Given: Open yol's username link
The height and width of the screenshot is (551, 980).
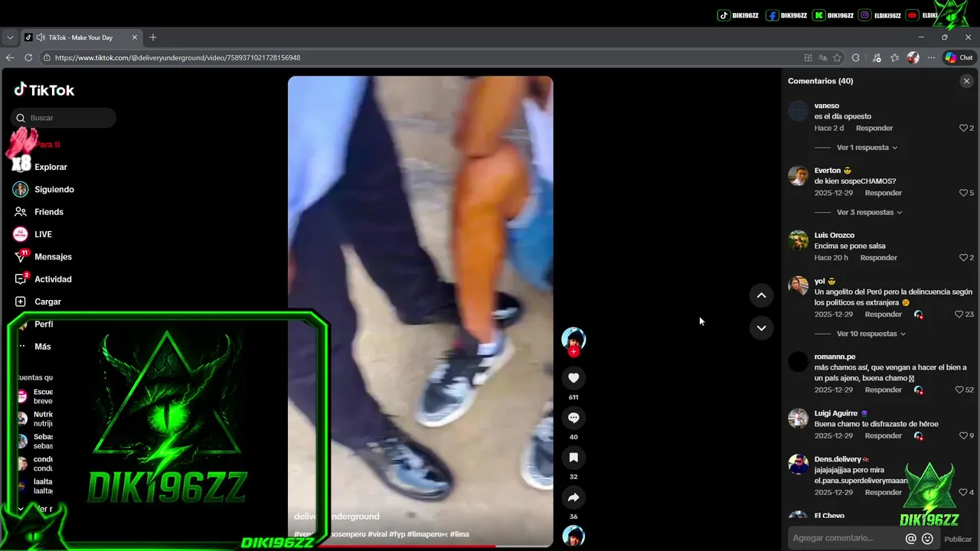Looking at the screenshot, I should click(819, 281).
